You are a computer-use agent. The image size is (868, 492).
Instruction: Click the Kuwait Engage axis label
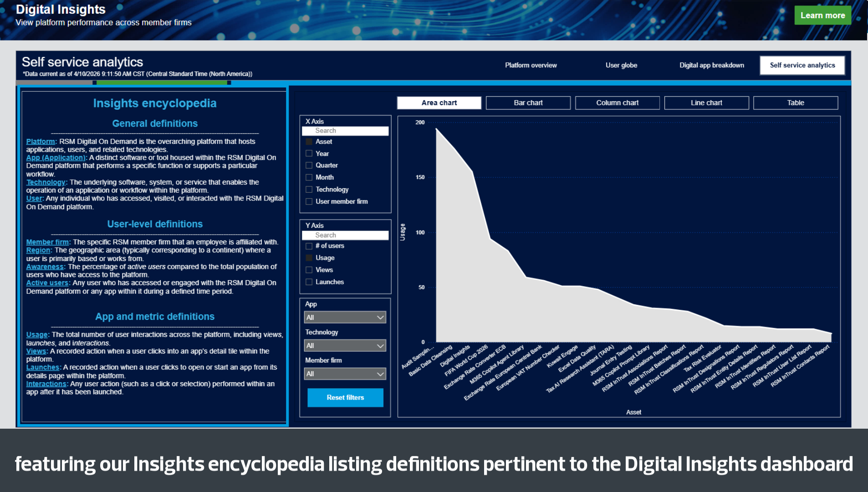point(562,356)
